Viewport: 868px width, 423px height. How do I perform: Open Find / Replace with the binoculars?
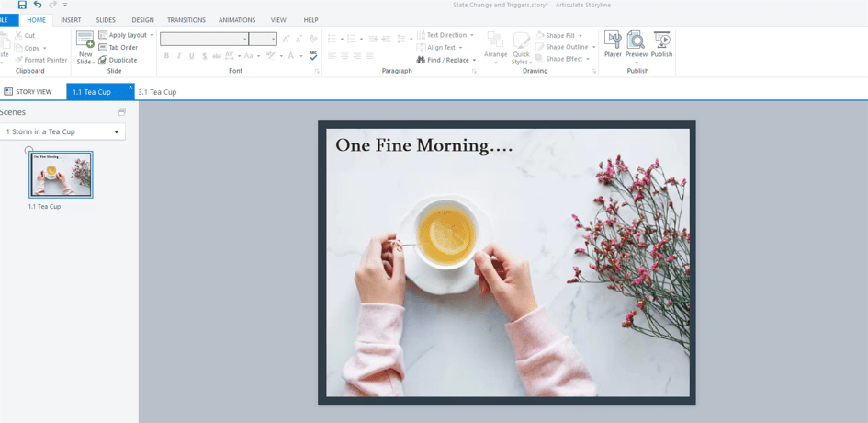(x=446, y=60)
